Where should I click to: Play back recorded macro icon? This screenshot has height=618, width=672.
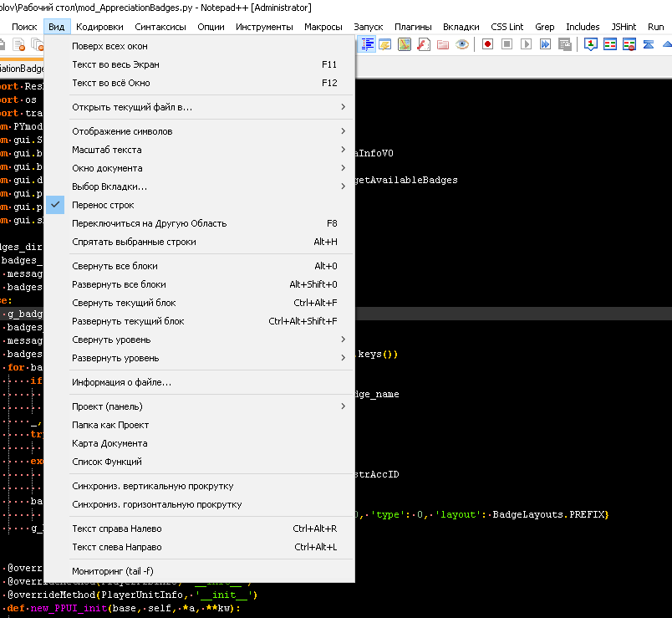(526, 44)
